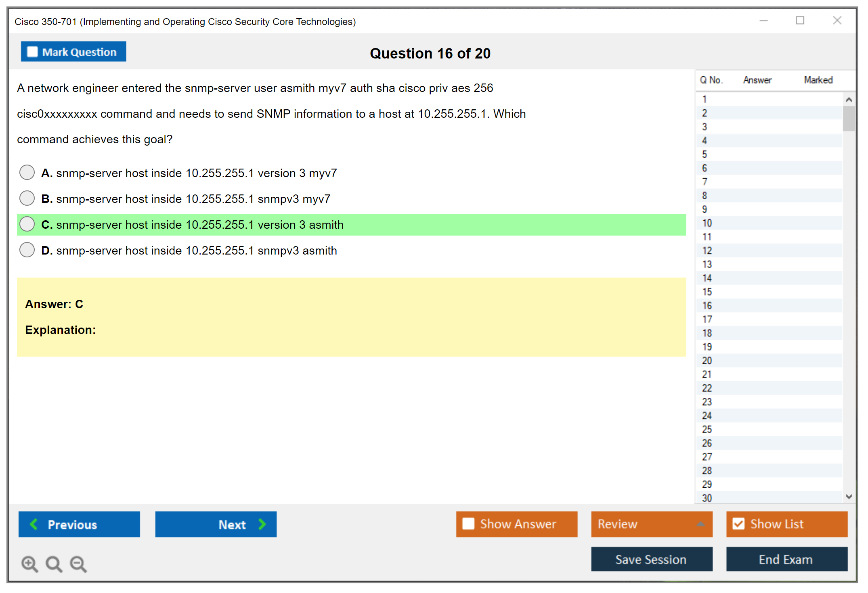
Task: Select answer option A radio button
Action: pos(27,172)
